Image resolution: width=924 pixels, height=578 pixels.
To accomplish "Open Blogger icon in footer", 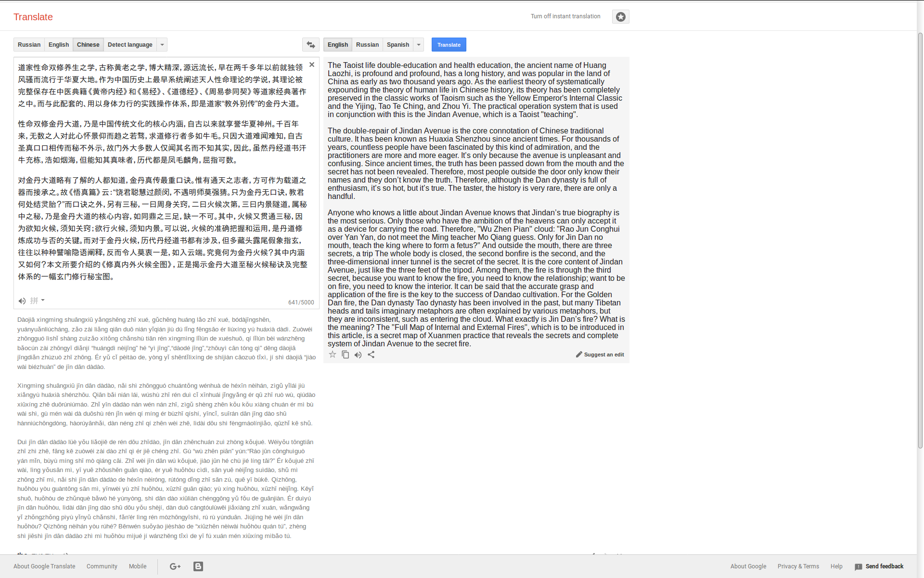I will coord(198,566).
